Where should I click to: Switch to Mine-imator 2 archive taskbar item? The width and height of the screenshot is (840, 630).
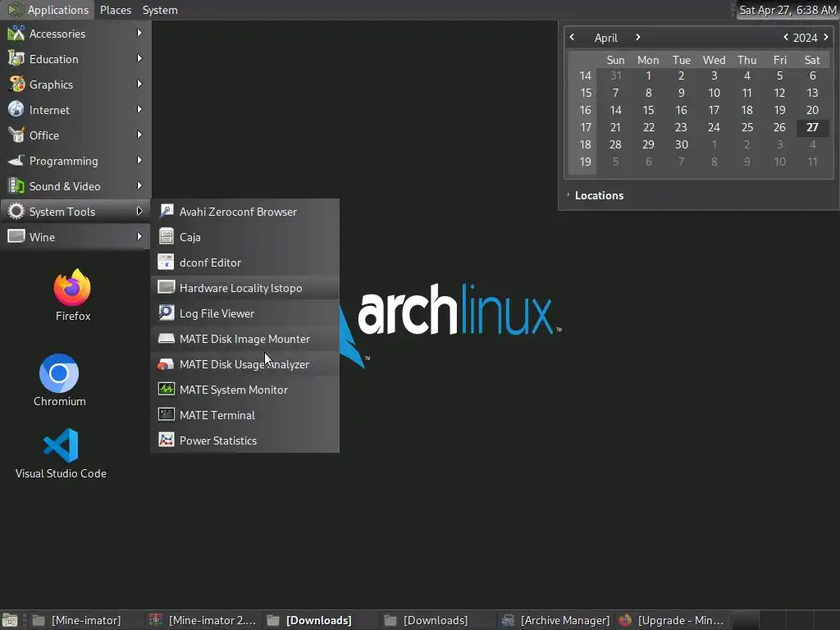[203, 620]
